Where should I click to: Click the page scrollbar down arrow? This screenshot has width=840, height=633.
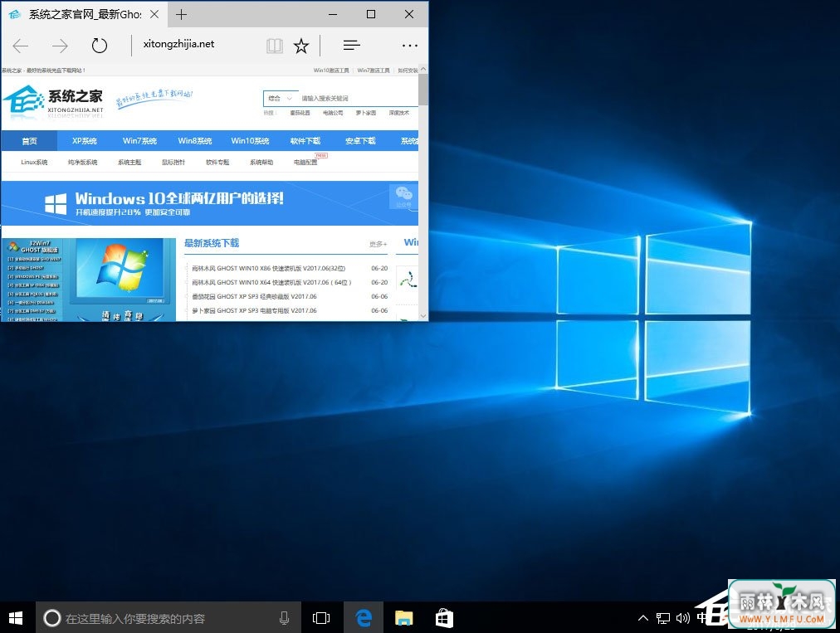coord(423,316)
